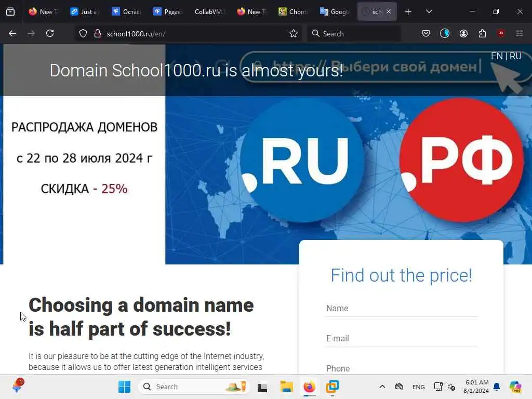
Task: Open network display tray icon
Action: [438, 387]
